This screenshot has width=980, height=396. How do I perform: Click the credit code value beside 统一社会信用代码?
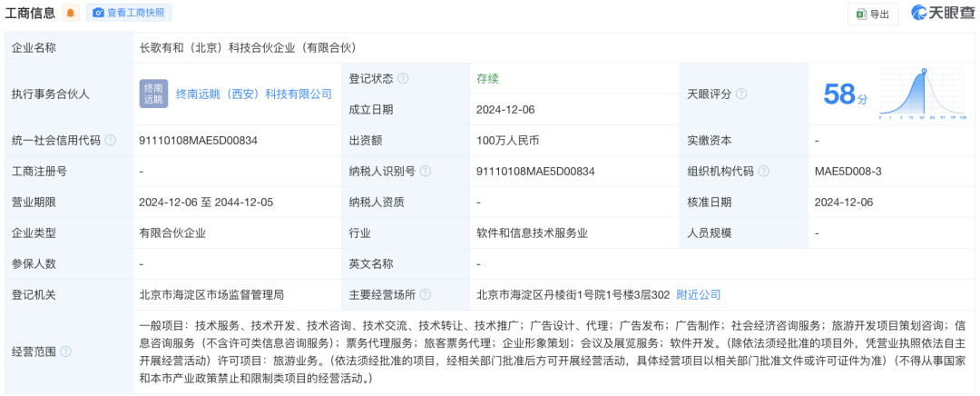coord(198,140)
